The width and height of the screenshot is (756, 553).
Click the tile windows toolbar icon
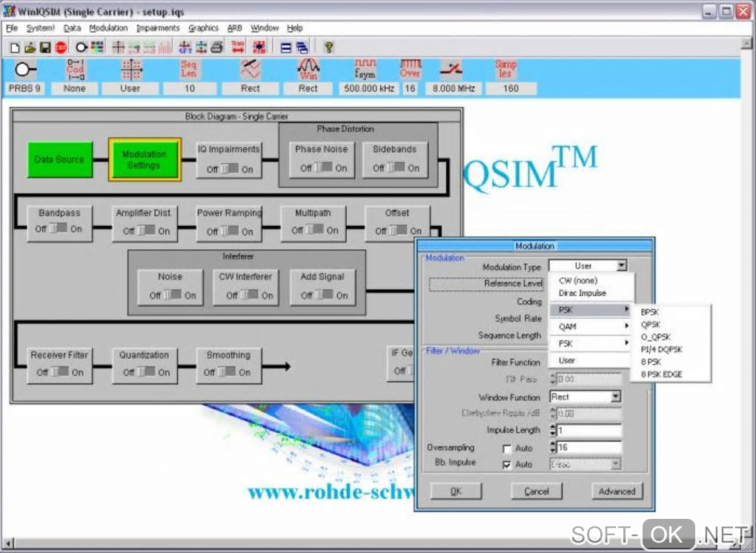pos(286,47)
